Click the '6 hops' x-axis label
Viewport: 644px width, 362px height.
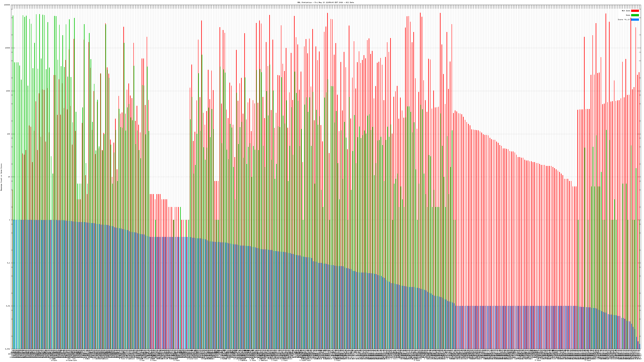(153, 360)
